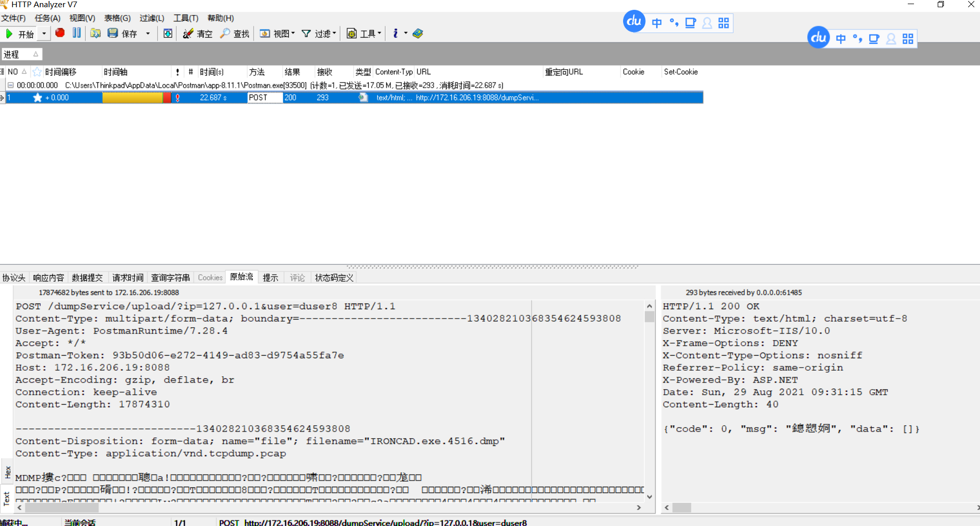980x526 pixels.
Task: Click the info (i) toolbar icon
Action: [x=395, y=33]
